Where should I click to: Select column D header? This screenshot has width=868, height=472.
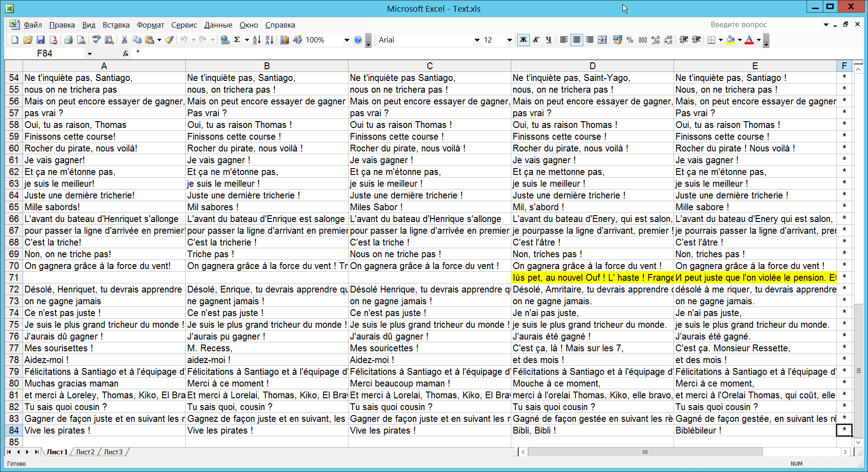592,66
